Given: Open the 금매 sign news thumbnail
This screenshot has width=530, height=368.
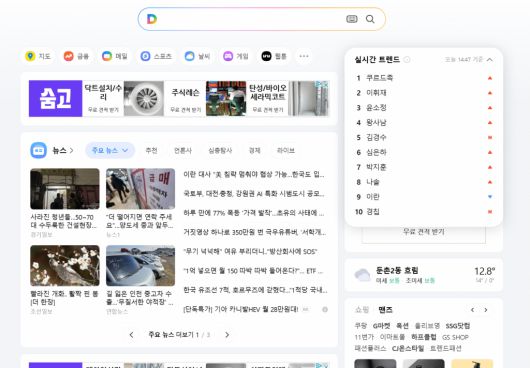Looking at the screenshot, I should coord(140,189).
